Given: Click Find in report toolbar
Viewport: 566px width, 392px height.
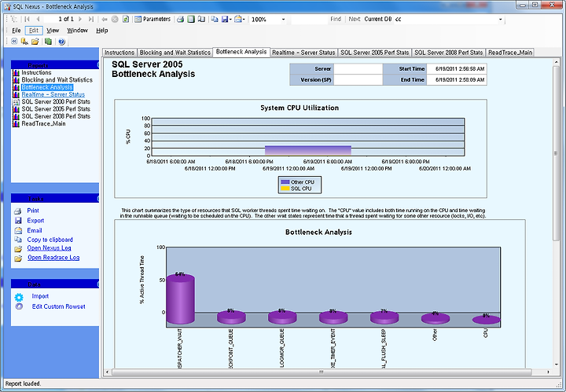Looking at the screenshot, I should [x=336, y=19].
